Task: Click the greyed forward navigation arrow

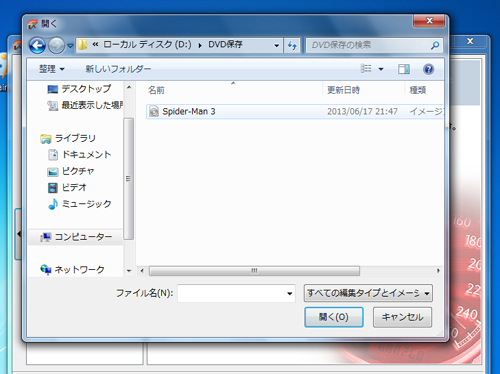Action: pyautogui.click(x=56, y=45)
